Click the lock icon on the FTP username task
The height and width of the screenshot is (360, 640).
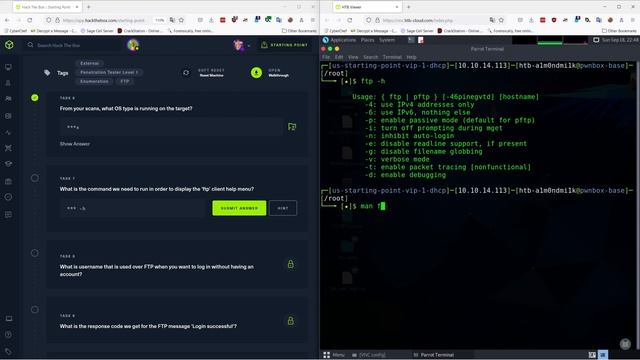point(291,264)
